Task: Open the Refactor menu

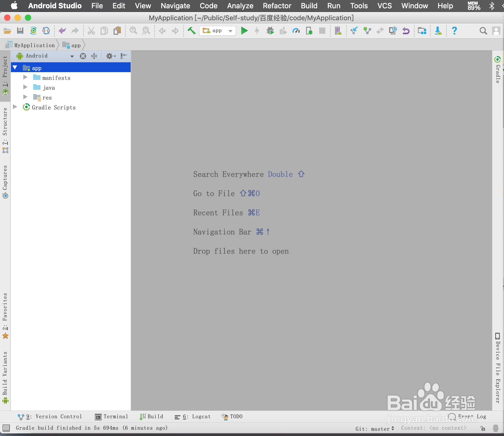Action: 277,6
